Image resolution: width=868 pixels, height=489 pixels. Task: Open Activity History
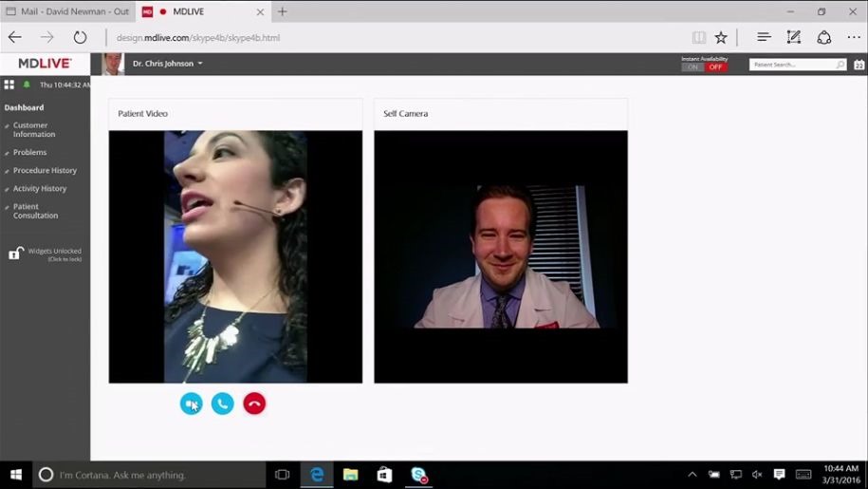pos(40,189)
